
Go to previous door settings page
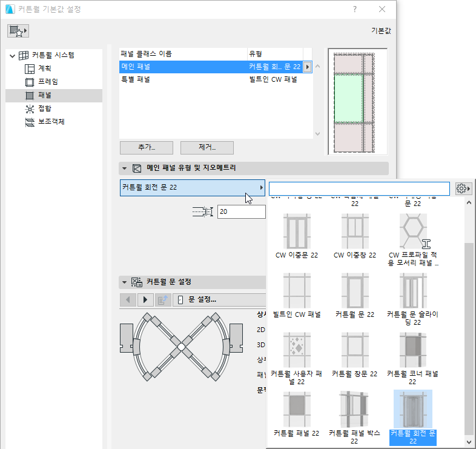coord(128,300)
